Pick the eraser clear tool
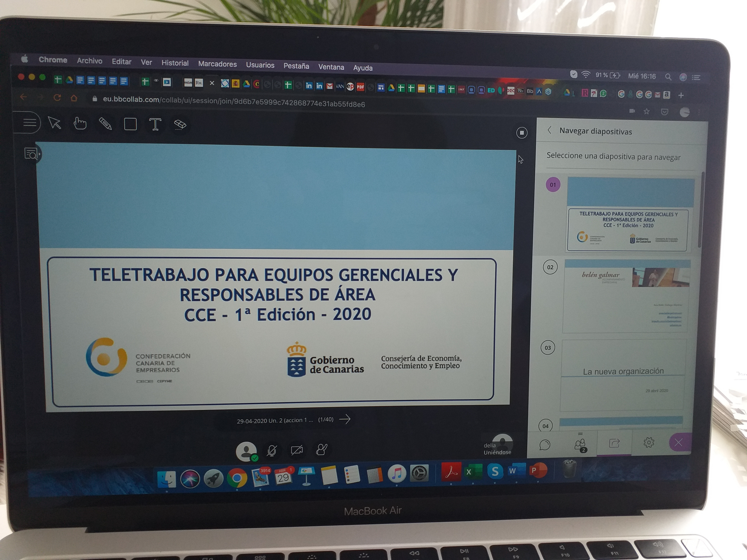Screen dimensions: 747x560 (180, 125)
